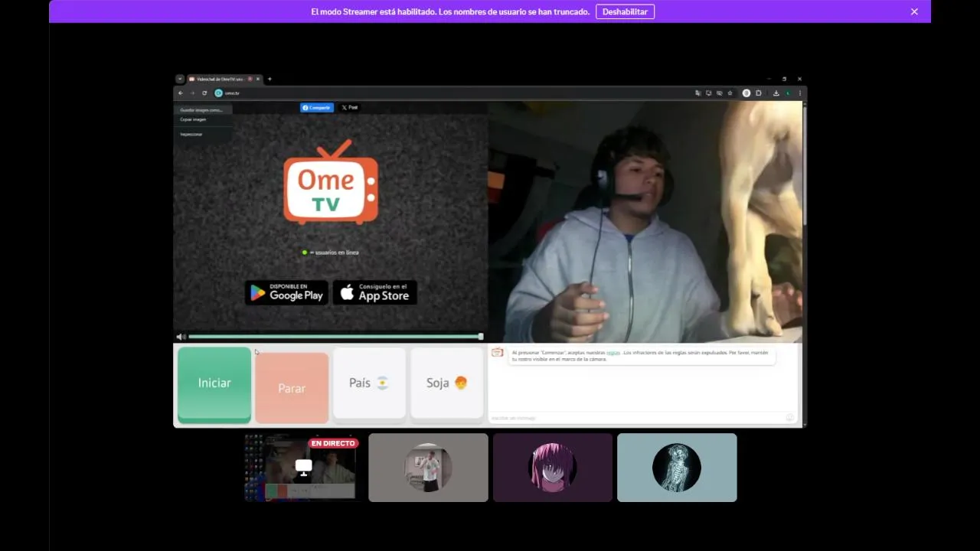This screenshot has width=980, height=551.
Task: Click the page vertical scrollbar in browser
Action: (x=804, y=165)
